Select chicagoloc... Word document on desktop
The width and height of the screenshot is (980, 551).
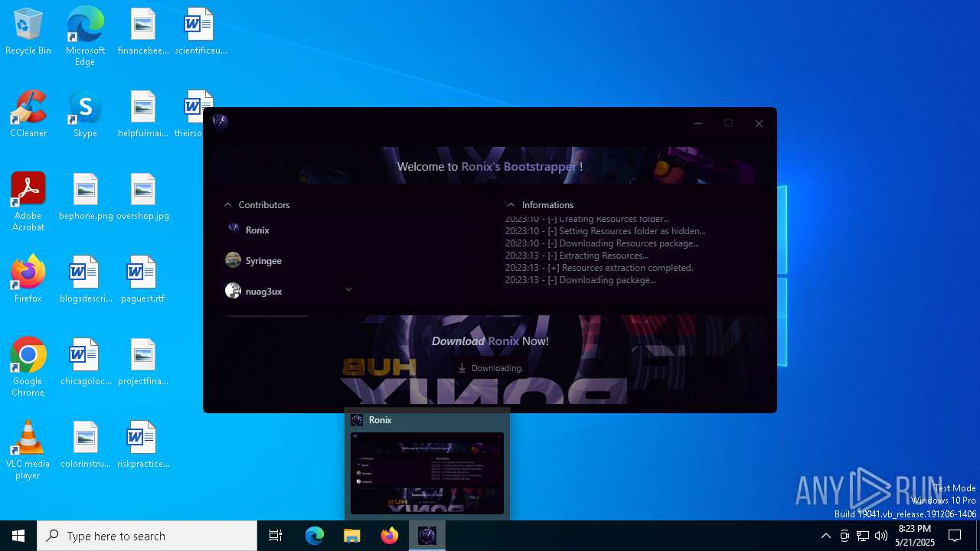tap(86, 362)
